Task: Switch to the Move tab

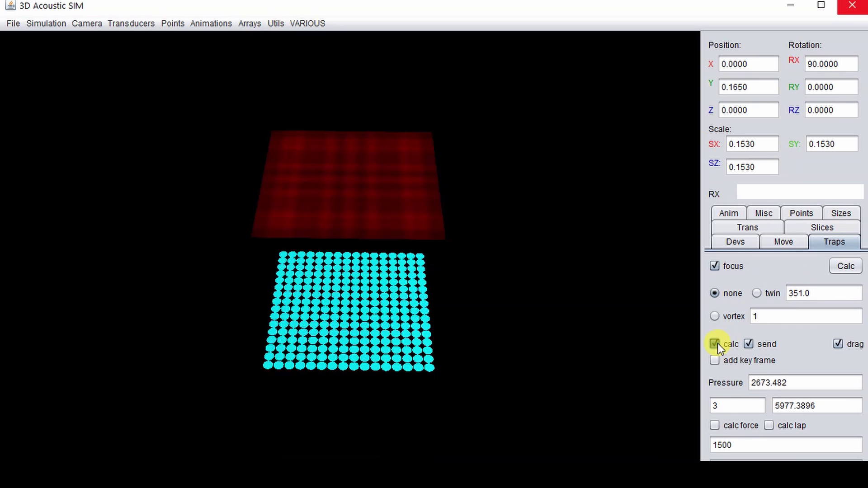Action: point(783,242)
